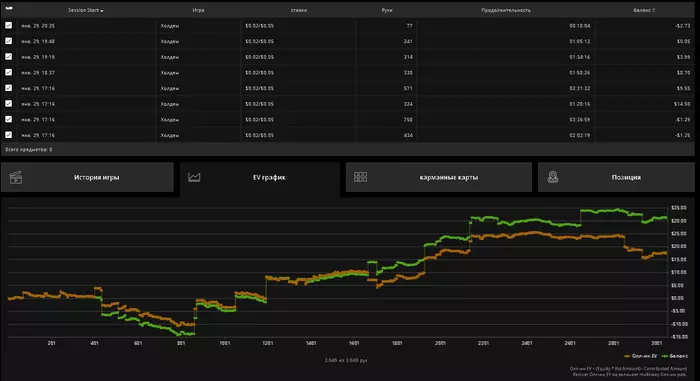Sort by the Руки column header
This screenshot has width=700, height=381.
387,10
